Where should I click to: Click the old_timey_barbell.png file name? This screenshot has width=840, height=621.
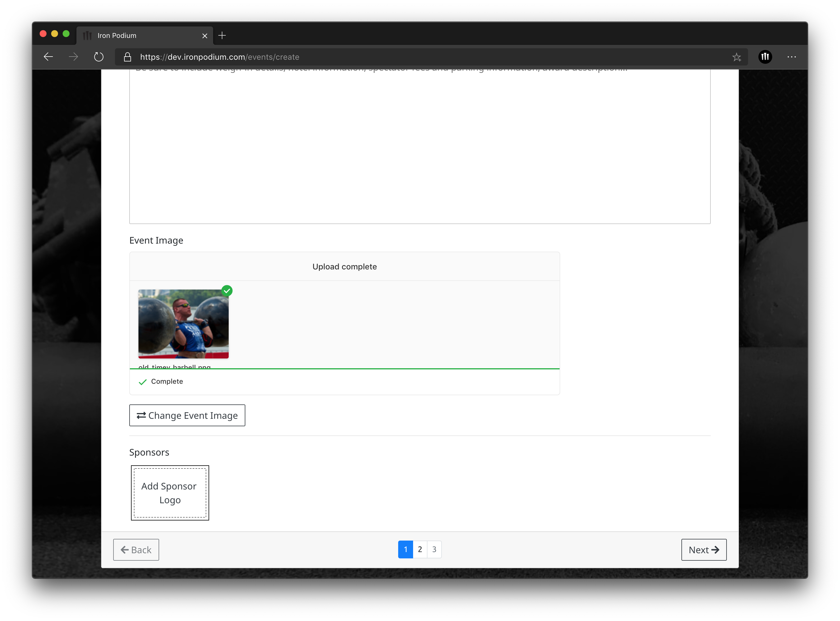pos(174,366)
